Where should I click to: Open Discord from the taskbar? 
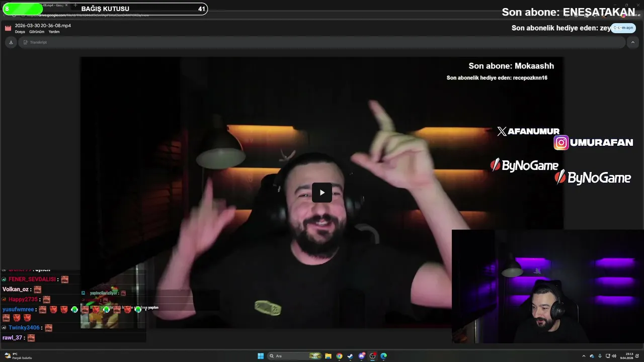pos(361,356)
